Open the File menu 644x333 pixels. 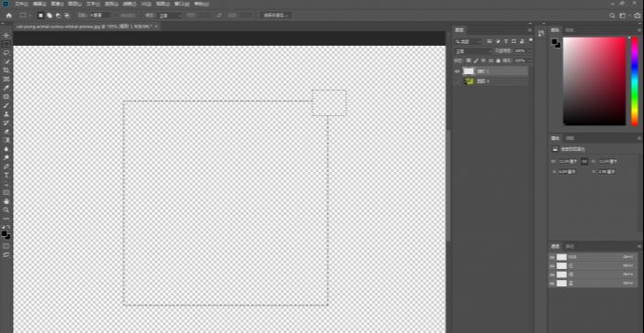coord(22,4)
